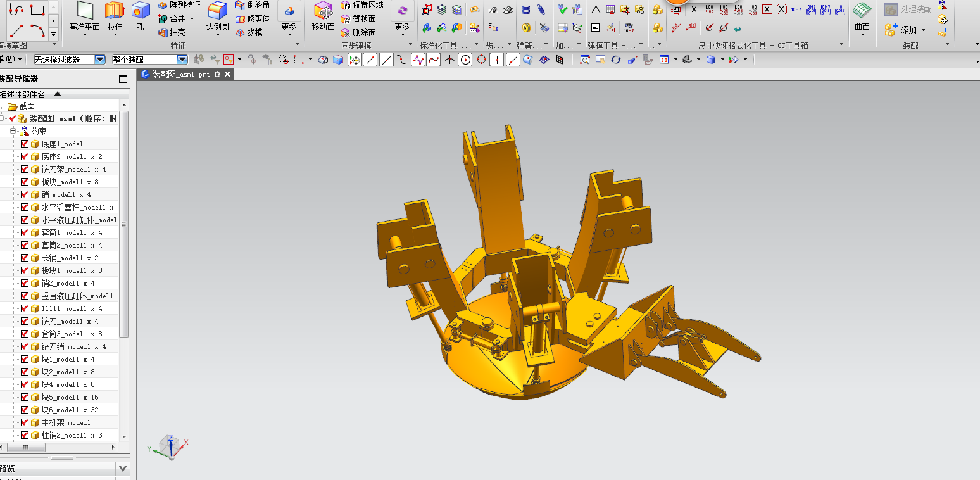Click the shaded cube rendering style icon
Viewport: 980px width, 480px height.
pos(711,60)
